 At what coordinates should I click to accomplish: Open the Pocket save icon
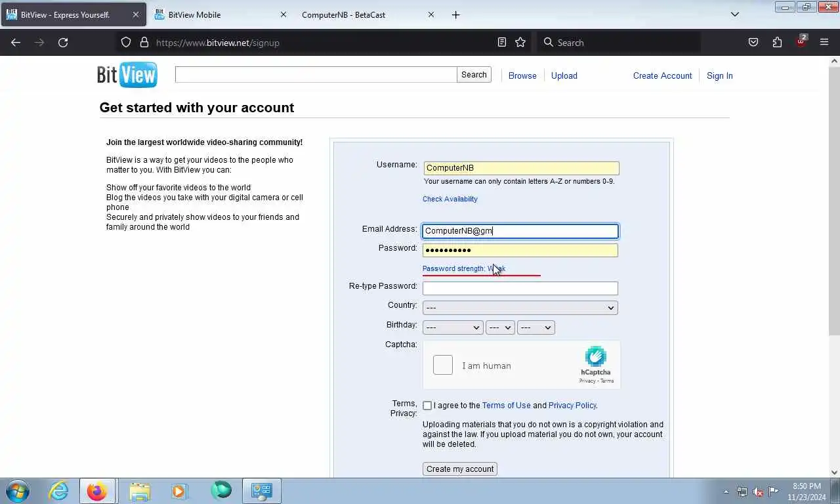753,43
